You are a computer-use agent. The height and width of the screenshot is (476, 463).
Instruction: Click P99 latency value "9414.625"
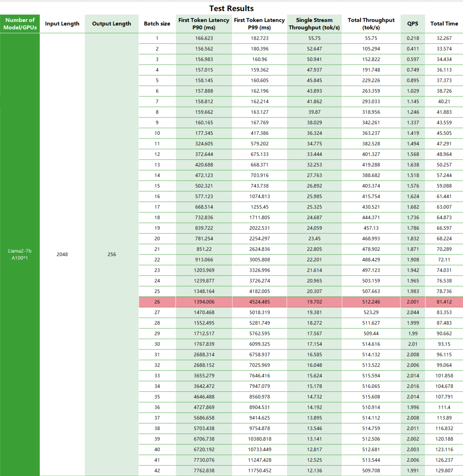tap(259, 418)
